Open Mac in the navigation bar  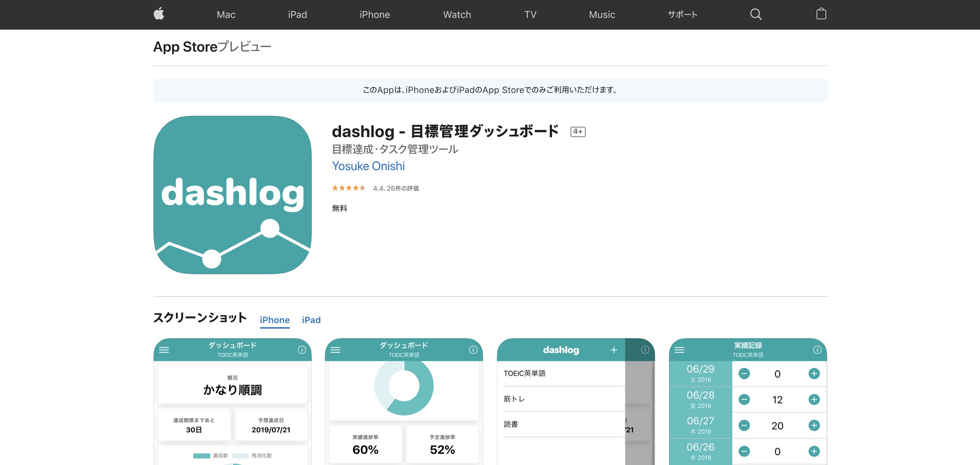click(x=226, y=14)
